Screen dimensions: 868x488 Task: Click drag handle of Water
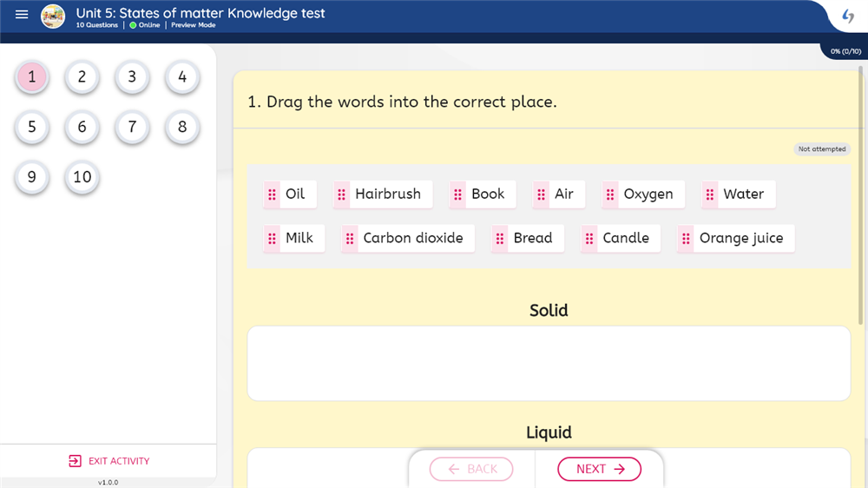click(710, 195)
